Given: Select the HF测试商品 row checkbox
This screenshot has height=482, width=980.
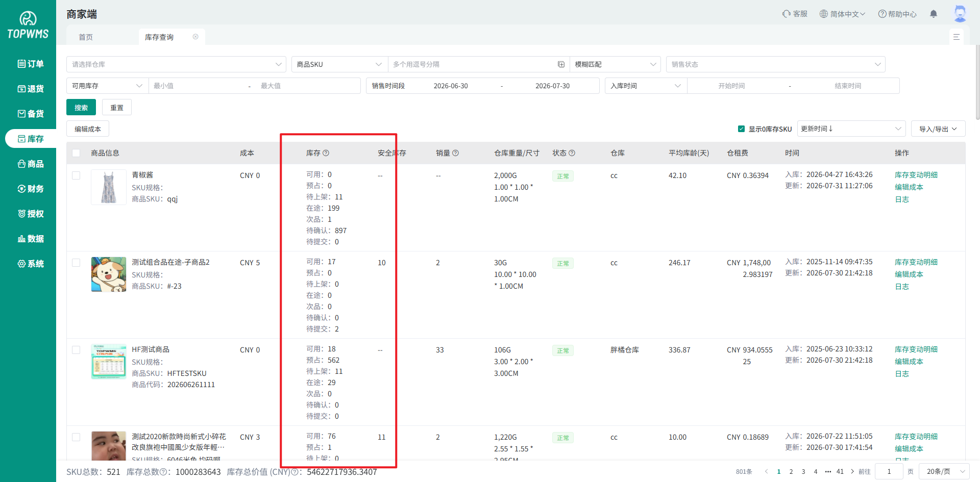Looking at the screenshot, I should coord(76,350).
